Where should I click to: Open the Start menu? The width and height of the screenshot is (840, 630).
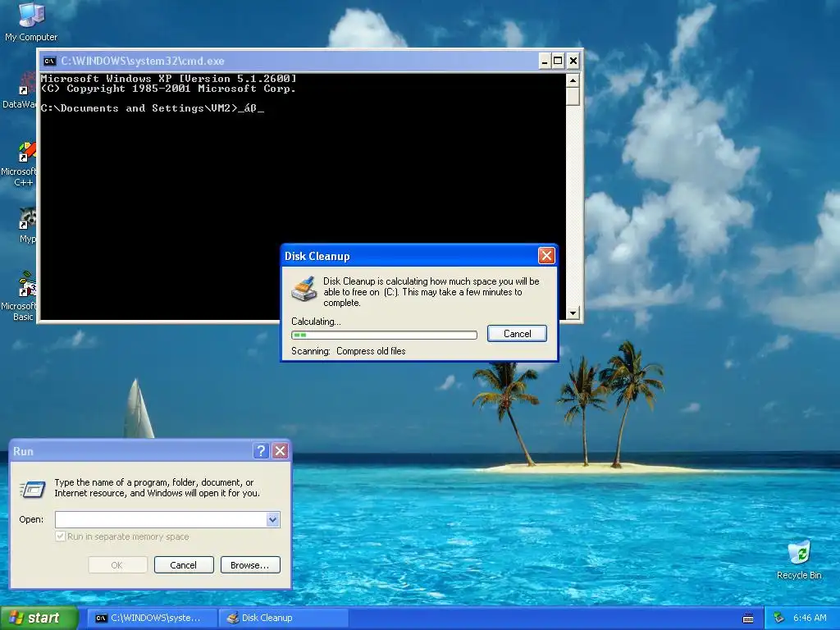click(x=39, y=618)
